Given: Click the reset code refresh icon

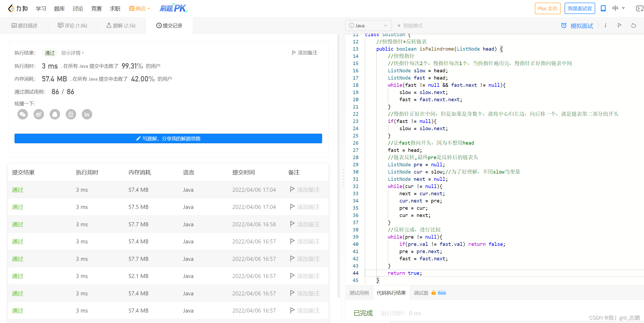Looking at the screenshot, I should pyautogui.click(x=634, y=25).
